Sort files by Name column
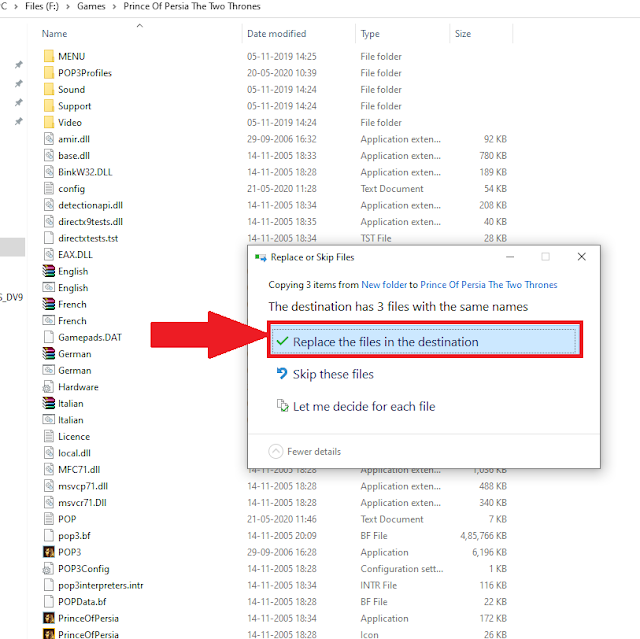The height and width of the screenshot is (639, 640). [54, 34]
